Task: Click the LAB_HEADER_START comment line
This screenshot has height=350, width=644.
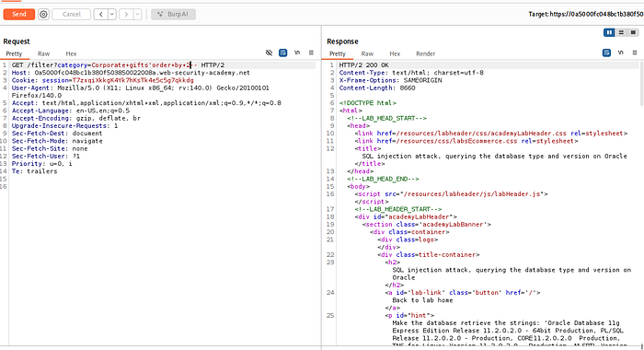Action: click(x=398, y=209)
